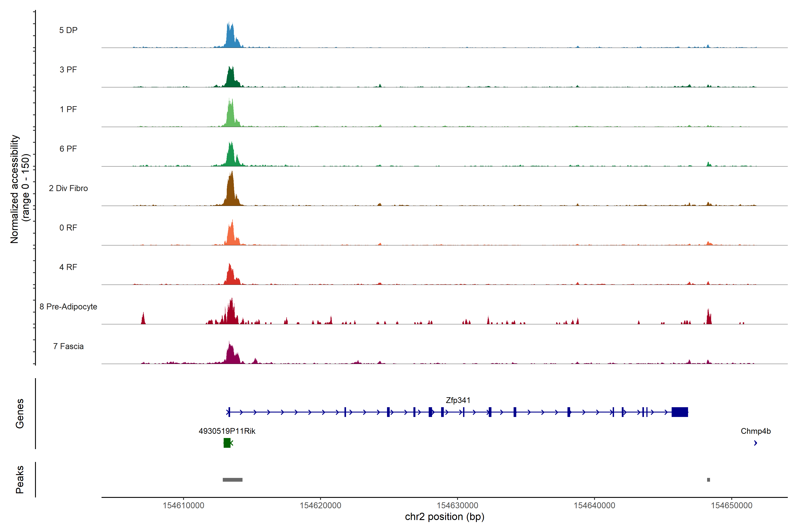Click the 8 Pre-Adipocyte track label
The width and height of the screenshot is (798, 532).
68,306
